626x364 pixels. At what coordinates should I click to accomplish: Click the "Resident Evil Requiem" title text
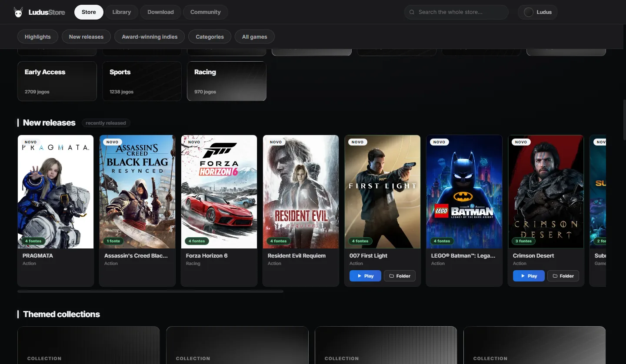[x=296, y=255]
